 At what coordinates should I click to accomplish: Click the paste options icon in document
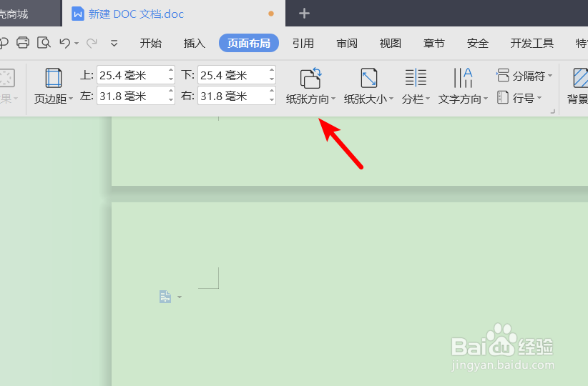(165, 297)
